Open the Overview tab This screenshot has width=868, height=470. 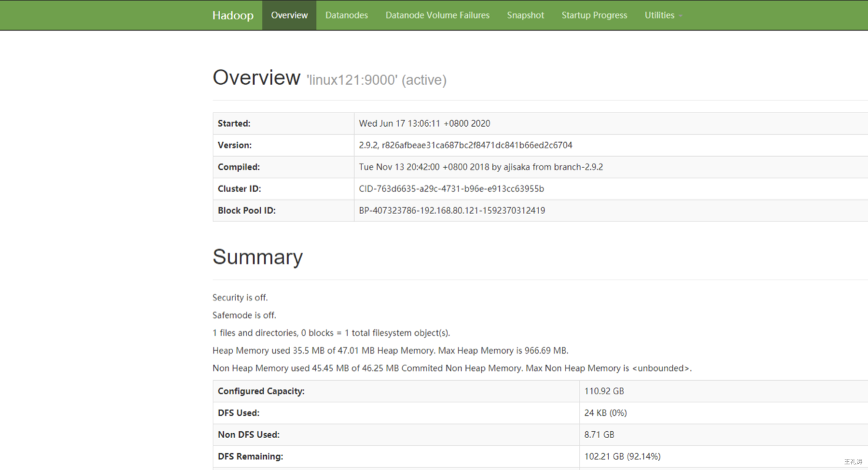[289, 15]
